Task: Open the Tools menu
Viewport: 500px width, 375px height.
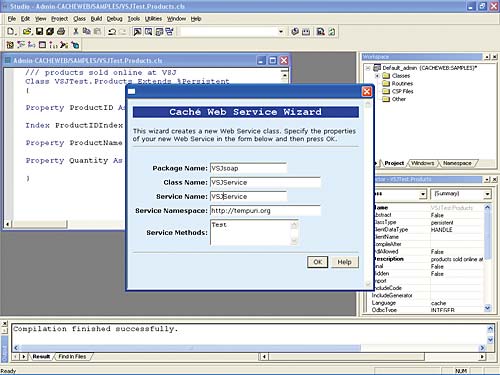Action: click(x=134, y=19)
